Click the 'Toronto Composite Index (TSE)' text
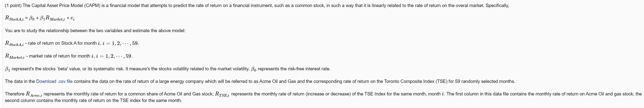644x108 pixels. (x=416, y=81)
